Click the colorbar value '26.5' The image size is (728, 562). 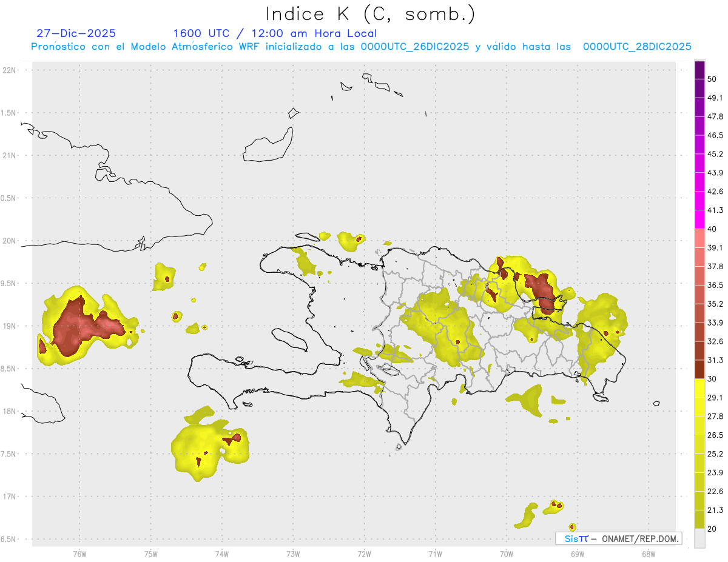[x=715, y=435]
